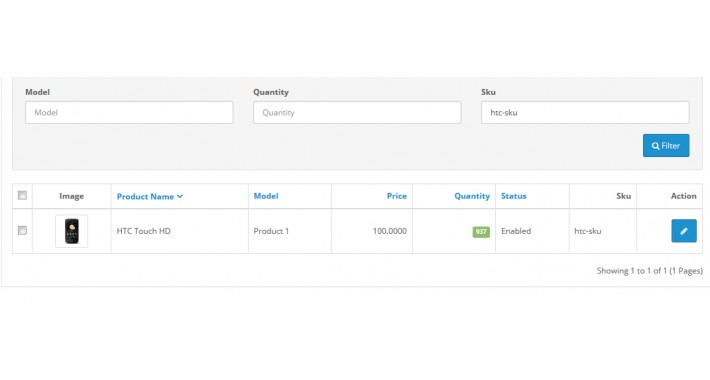Sort the table by Model column

pos(266,196)
